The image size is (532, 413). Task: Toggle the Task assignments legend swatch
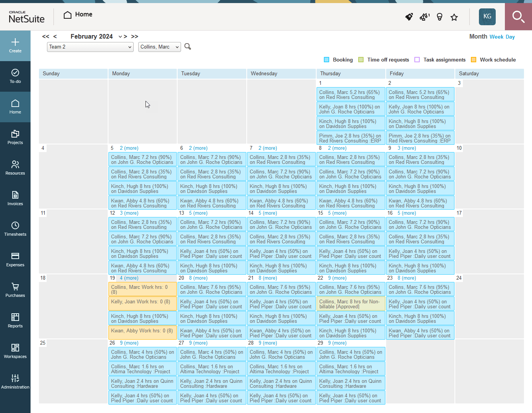(417, 60)
